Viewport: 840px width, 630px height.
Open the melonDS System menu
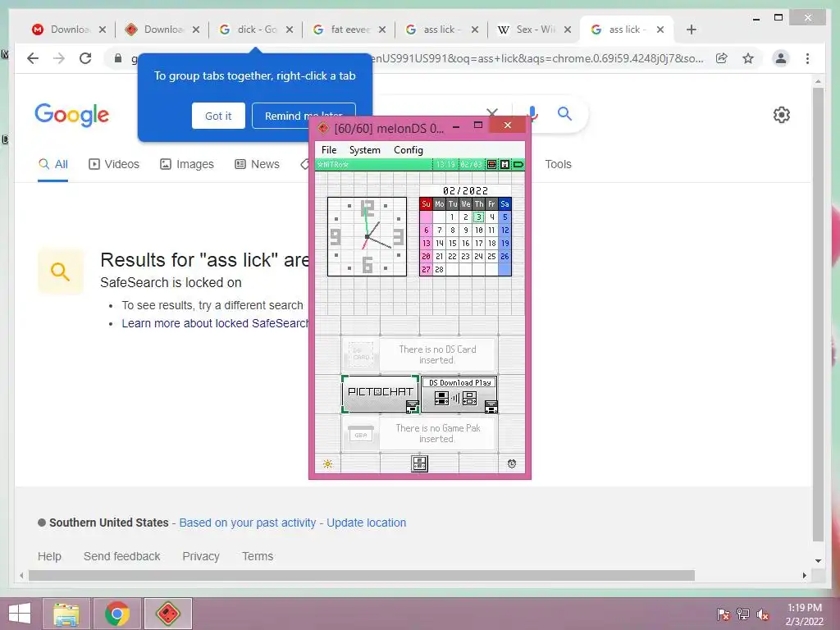click(365, 150)
